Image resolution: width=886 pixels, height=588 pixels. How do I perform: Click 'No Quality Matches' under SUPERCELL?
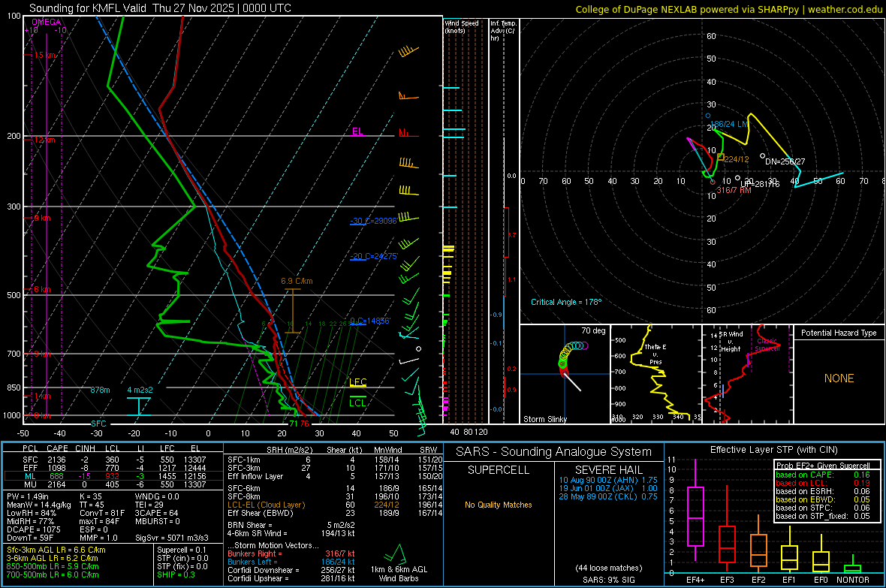pos(499,505)
